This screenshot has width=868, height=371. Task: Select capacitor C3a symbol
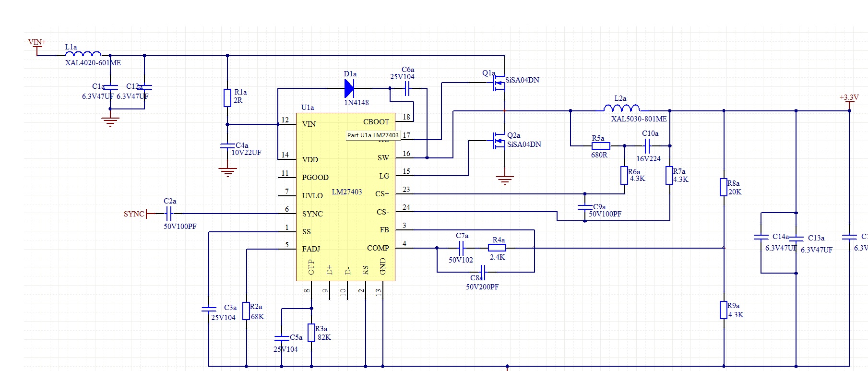coord(209,309)
